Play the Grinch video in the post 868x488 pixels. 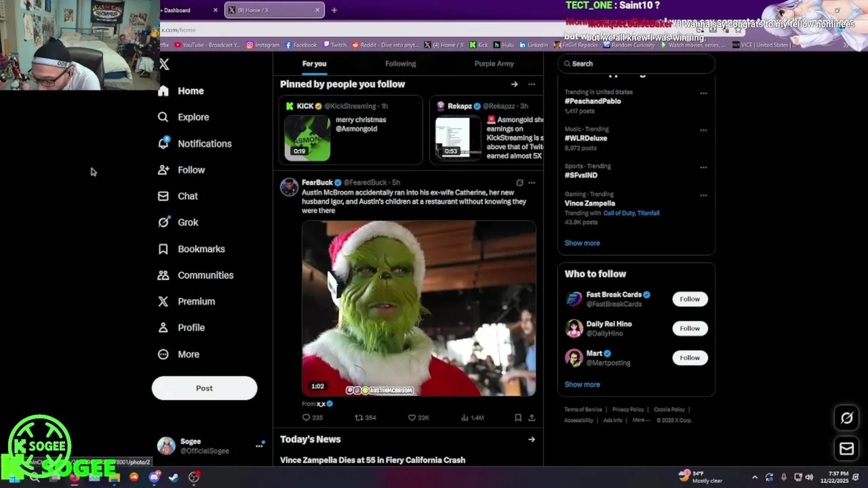(x=418, y=308)
